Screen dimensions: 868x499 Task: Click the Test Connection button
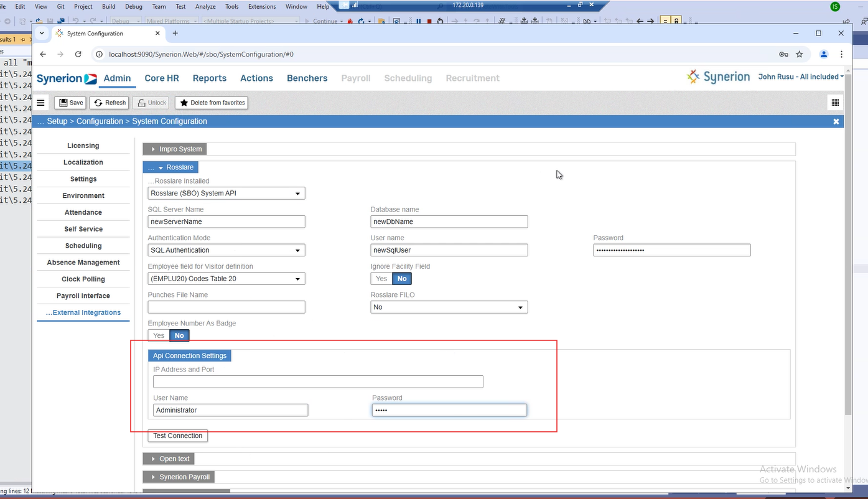pyautogui.click(x=178, y=436)
